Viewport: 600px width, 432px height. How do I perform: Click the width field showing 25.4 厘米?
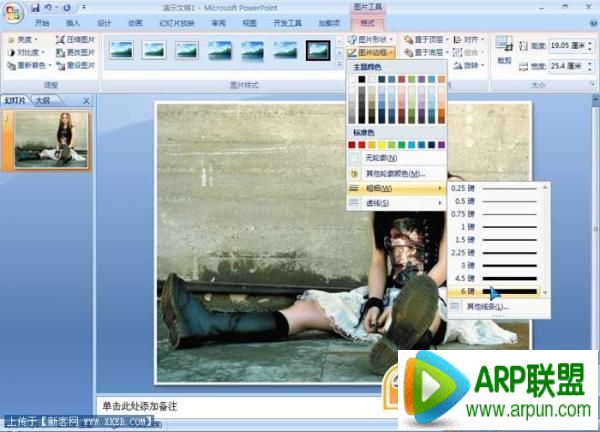point(567,66)
